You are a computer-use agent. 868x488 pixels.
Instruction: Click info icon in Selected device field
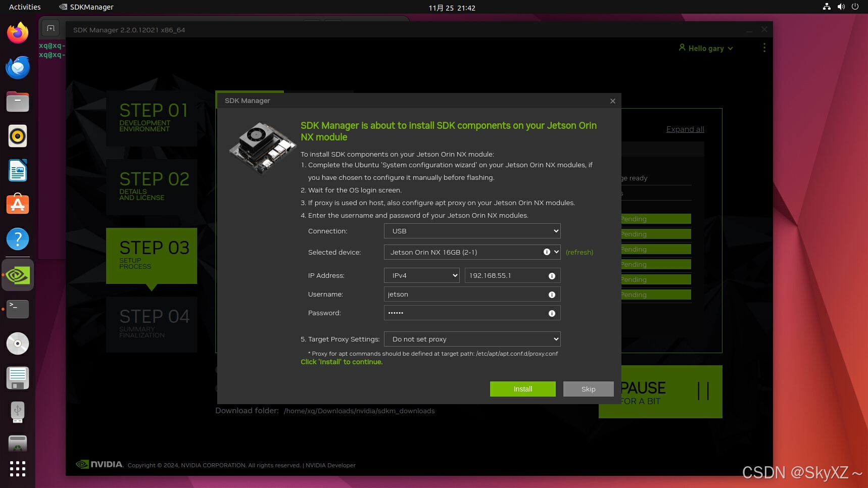tap(547, 252)
